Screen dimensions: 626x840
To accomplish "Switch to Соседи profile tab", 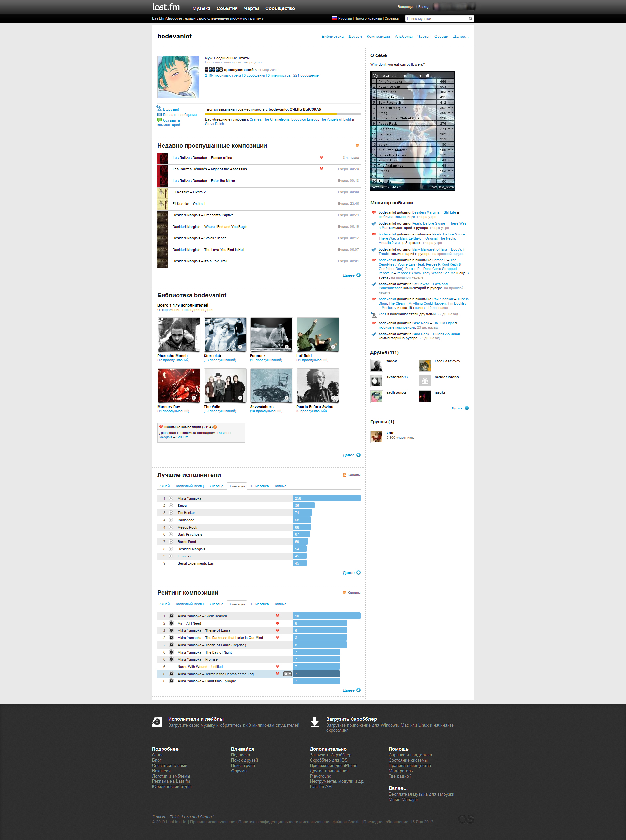I will click(441, 37).
